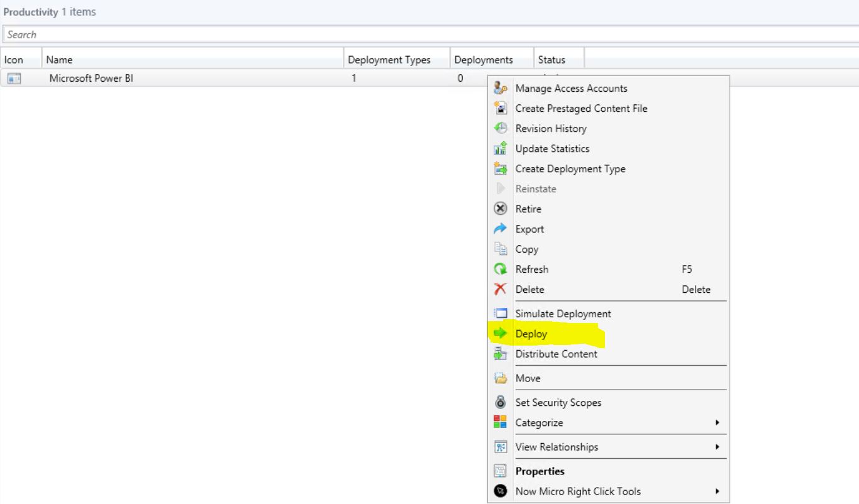Click the green Deploy arrow icon

tap(501, 334)
